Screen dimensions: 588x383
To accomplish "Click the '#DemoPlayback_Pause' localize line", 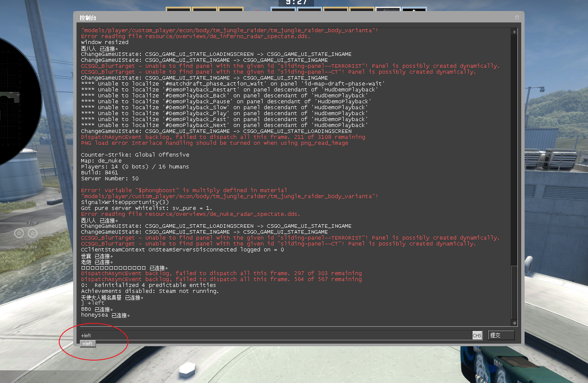I will click(x=226, y=102).
